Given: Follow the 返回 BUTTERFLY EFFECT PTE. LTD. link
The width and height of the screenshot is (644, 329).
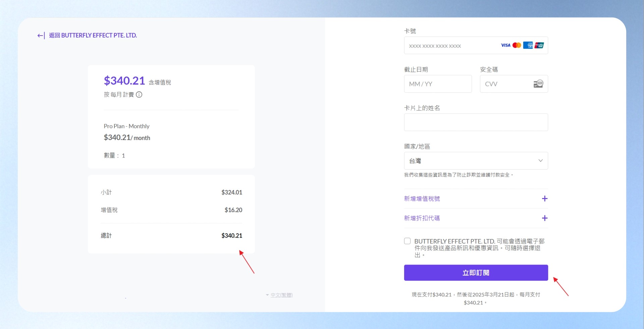Looking at the screenshot, I should pyautogui.click(x=93, y=36).
